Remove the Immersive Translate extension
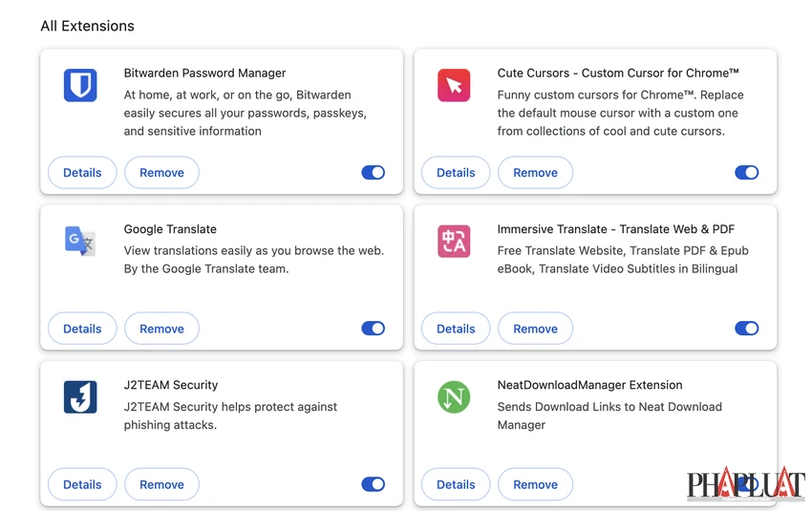The width and height of the screenshot is (812, 511). pos(536,329)
